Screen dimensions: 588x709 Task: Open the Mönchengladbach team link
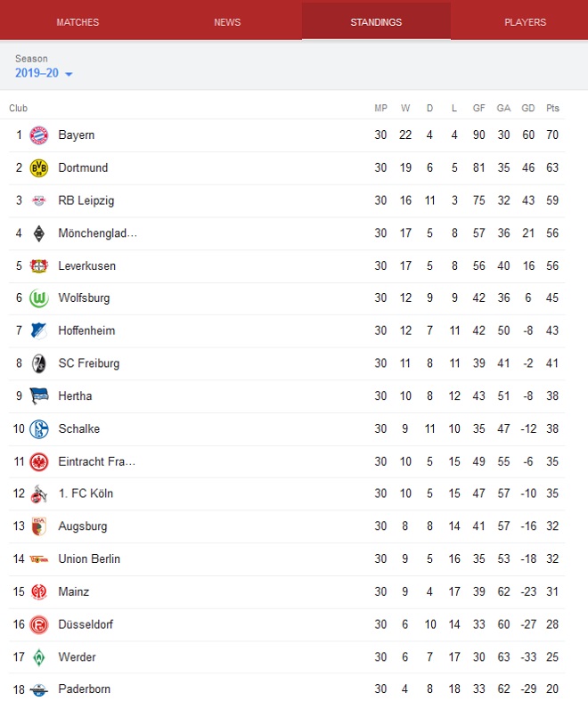coord(97,233)
